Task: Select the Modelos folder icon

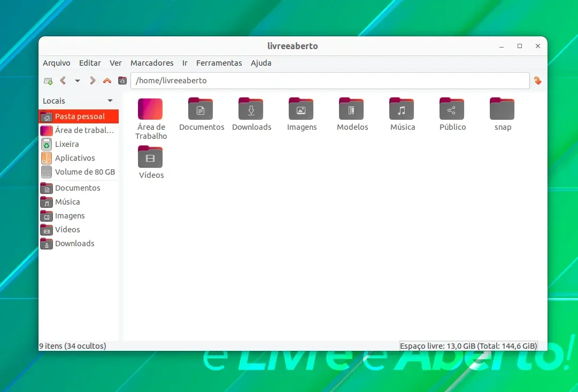Action: coord(351,109)
